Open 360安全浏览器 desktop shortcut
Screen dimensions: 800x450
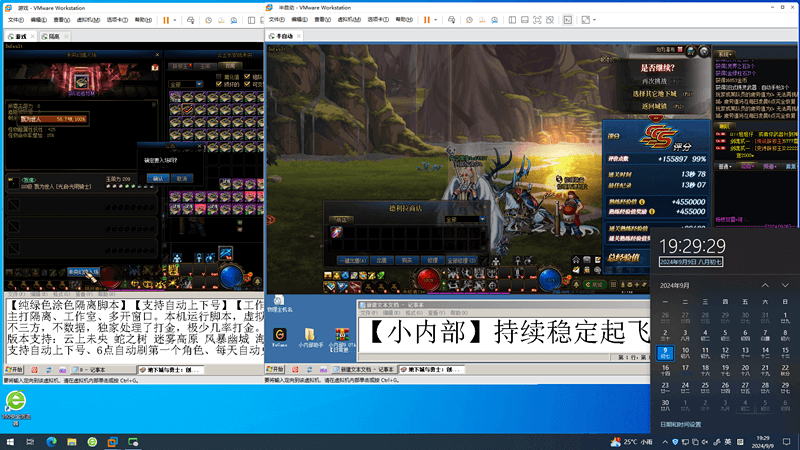point(16,407)
